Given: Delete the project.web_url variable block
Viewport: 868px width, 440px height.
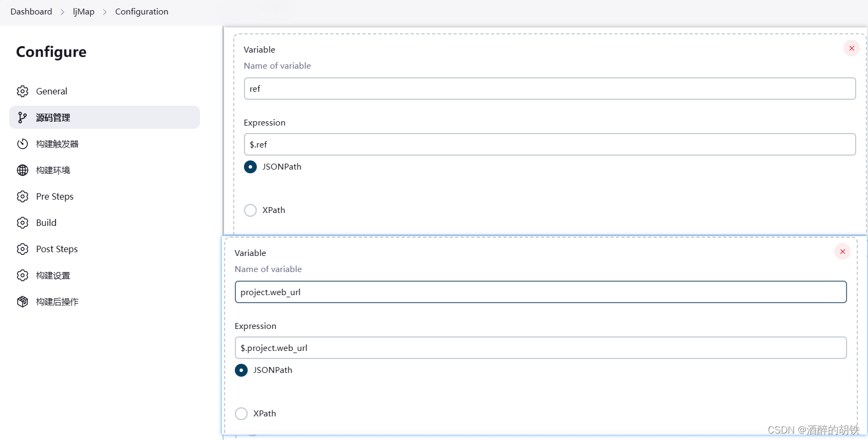Looking at the screenshot, I should tap(842, 252).
